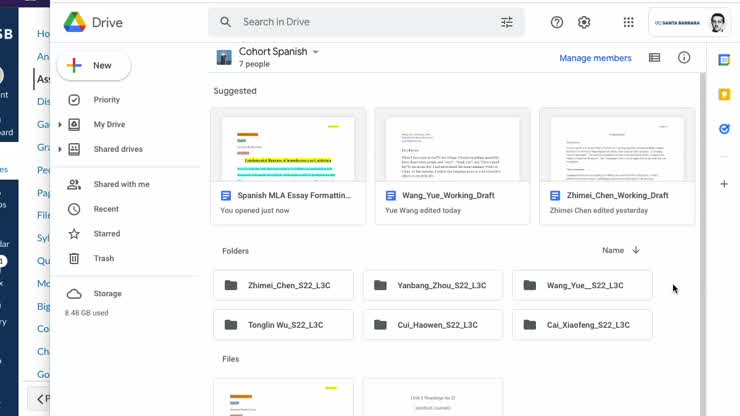The width and height of the screenshot is (740, 416).
Task: Click the New button
Action: (x=93, y=66)
